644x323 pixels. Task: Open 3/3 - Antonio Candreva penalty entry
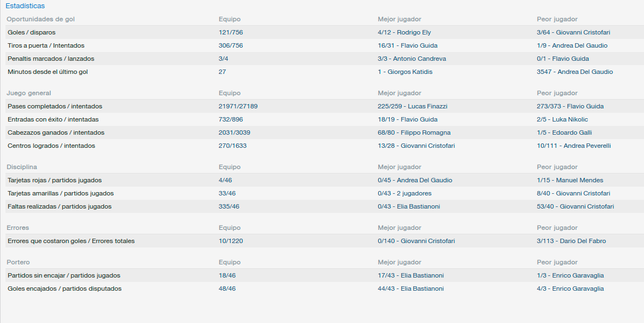tap(412, 59)
